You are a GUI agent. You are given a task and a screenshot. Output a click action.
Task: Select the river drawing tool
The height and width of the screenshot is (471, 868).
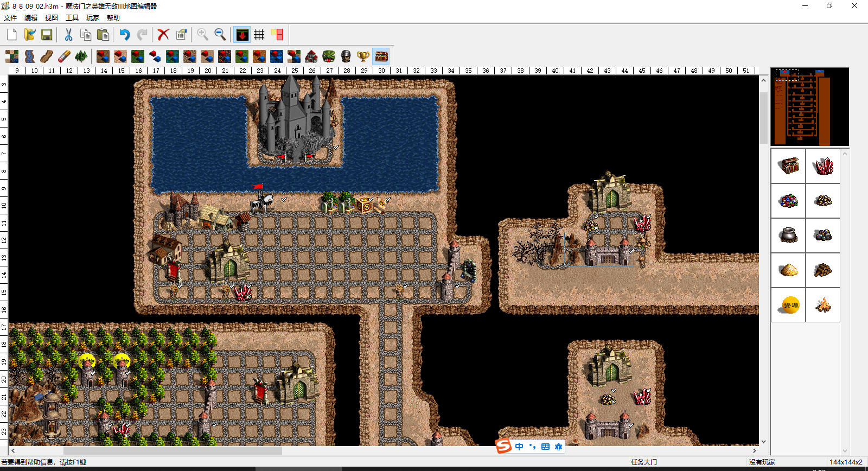point(29,56)
